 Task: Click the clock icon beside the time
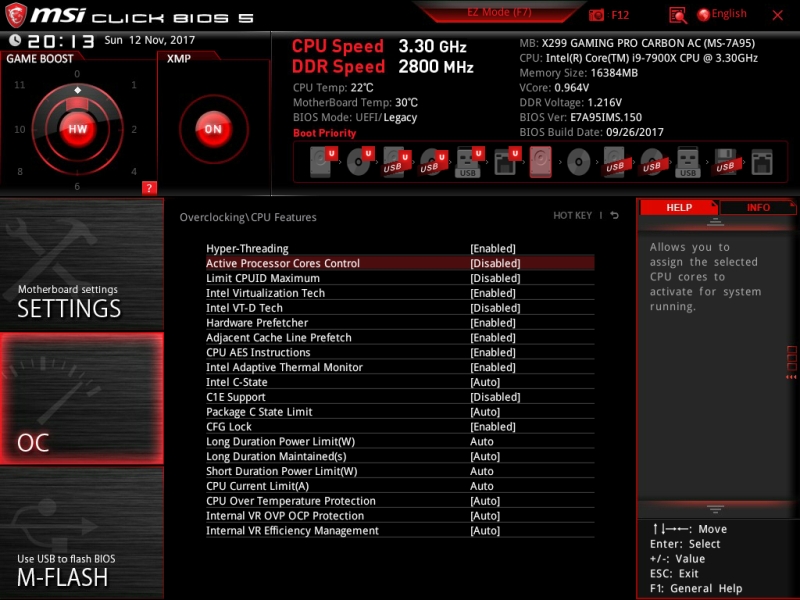tap(15, 40)
